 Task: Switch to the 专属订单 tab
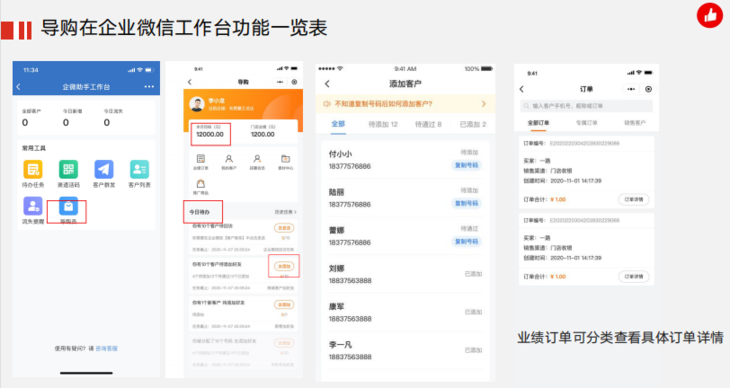click(587, 123)
